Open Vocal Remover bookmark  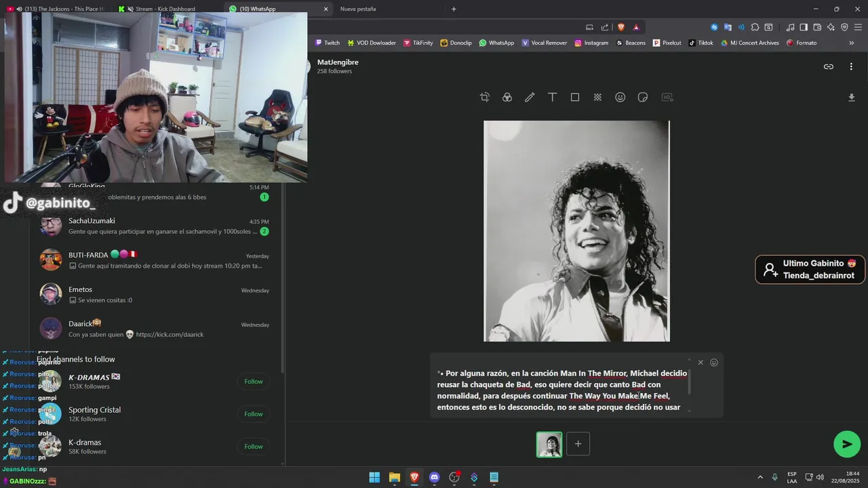pyautogui.click(x=544, y=43)
